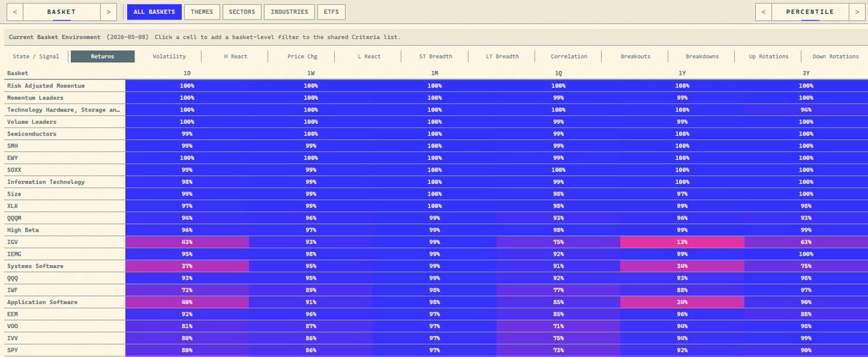Click the Application Software 1Y cell 24%
Screen dimensions: 868x357
(x=682, y=302)
